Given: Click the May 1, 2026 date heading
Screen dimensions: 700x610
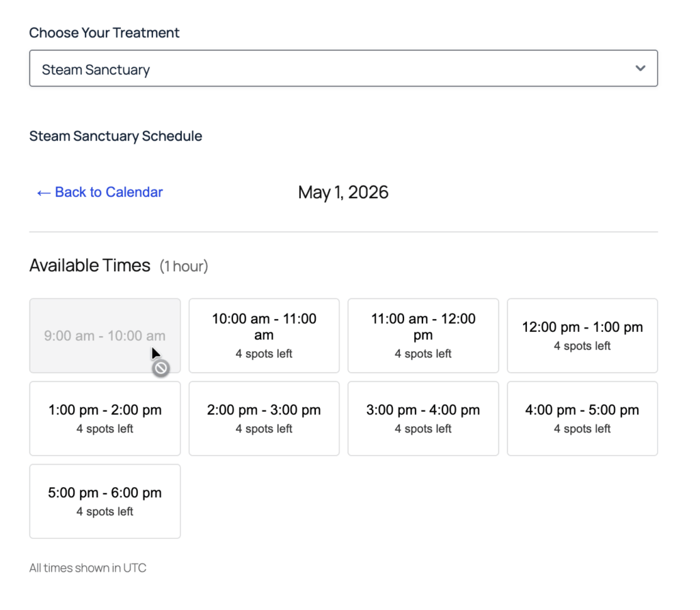Looking at the screenshot, I should [x=343, y=192].
